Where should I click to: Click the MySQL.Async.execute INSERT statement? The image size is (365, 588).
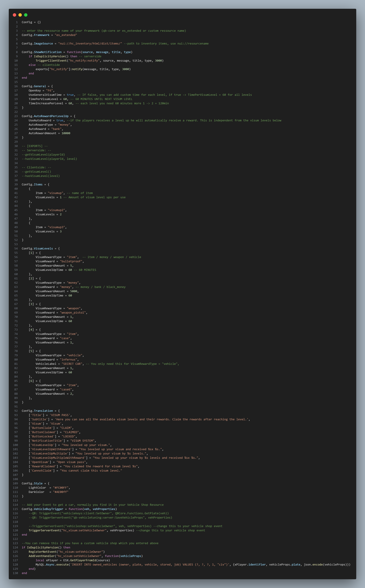point(193,565)
